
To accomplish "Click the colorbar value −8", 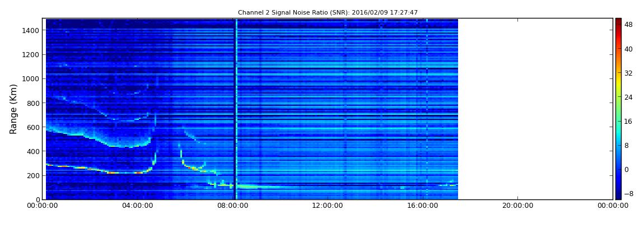I will (x=628, y=193).
